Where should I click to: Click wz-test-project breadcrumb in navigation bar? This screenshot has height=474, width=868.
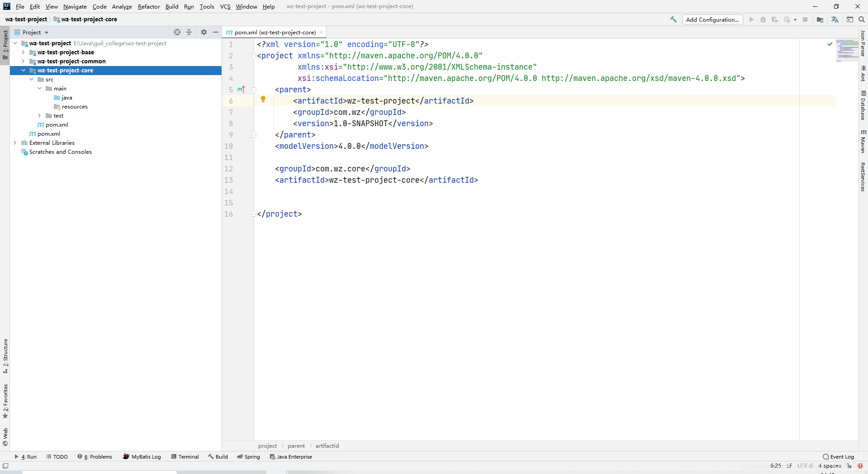[26, 19]
